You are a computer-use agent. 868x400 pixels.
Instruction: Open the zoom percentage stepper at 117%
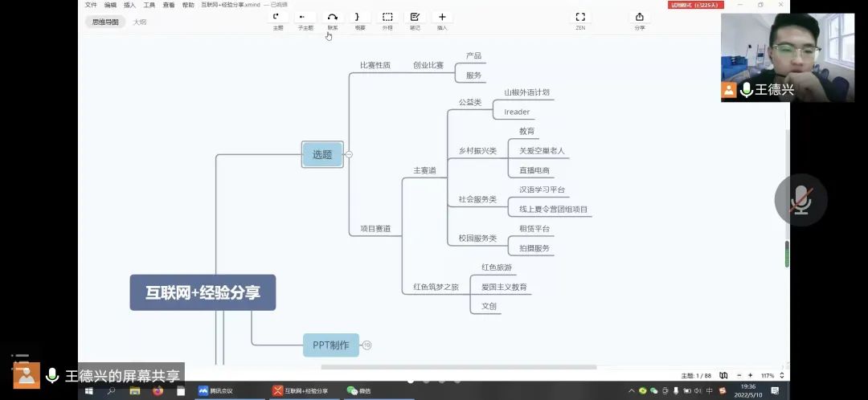(782, 375)
